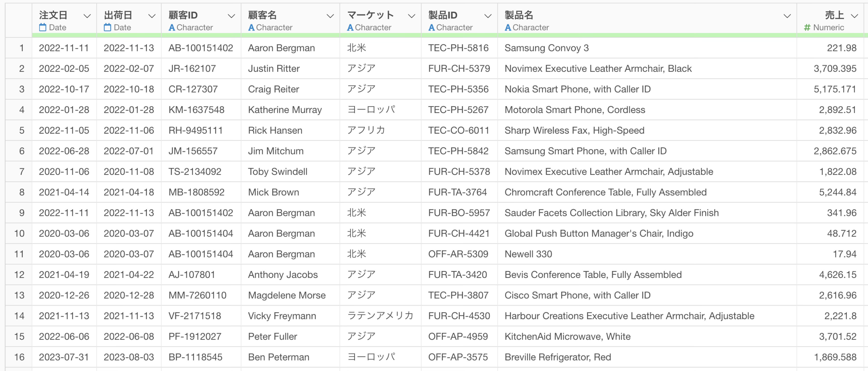The image size is (868, 371).
Task: Open the マーケット column dropdown menu
Action: coord(411,16)
